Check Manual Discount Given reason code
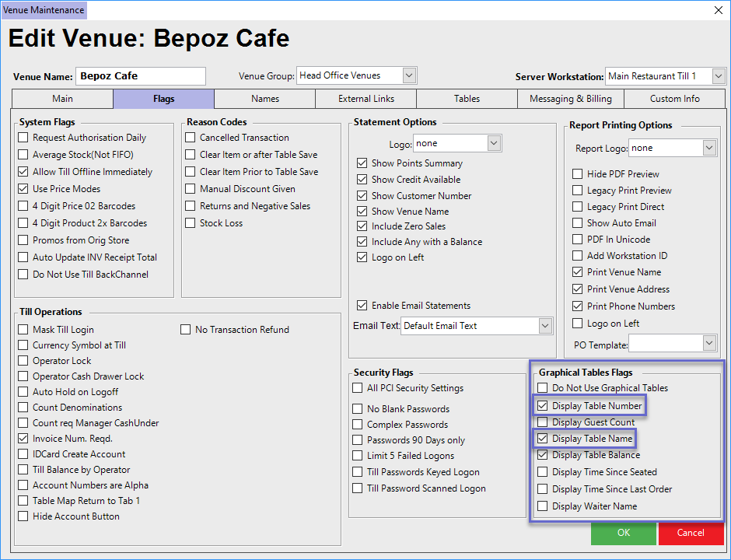 pos(191,189)
